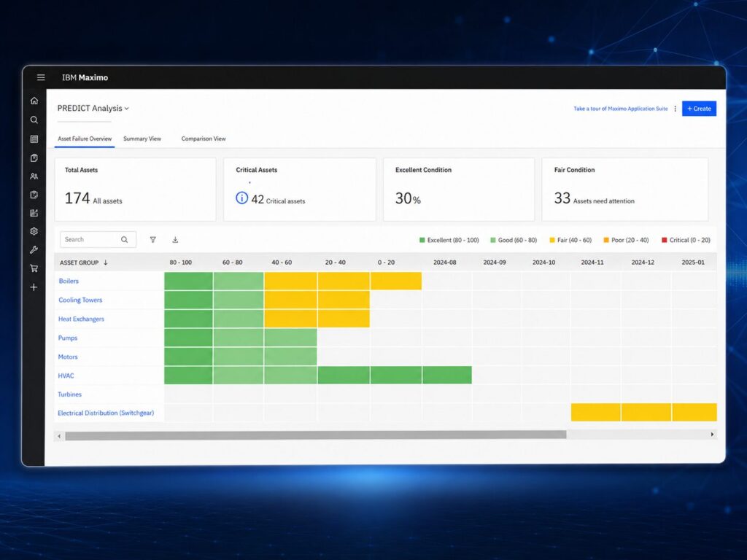Click Pumps light green cell in 40 - 60

point(290,337)
